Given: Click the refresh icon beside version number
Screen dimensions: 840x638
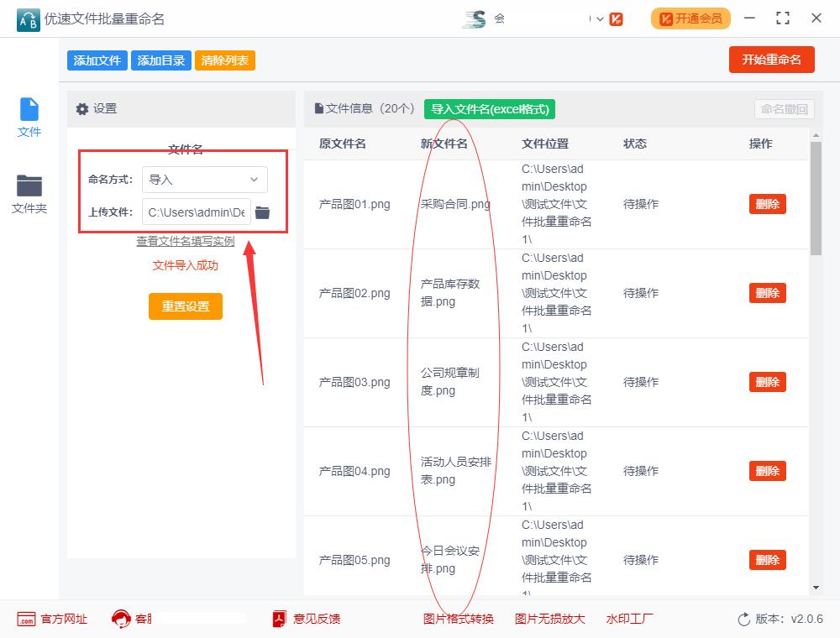Looking at the screenshot, I should [743, 619].
